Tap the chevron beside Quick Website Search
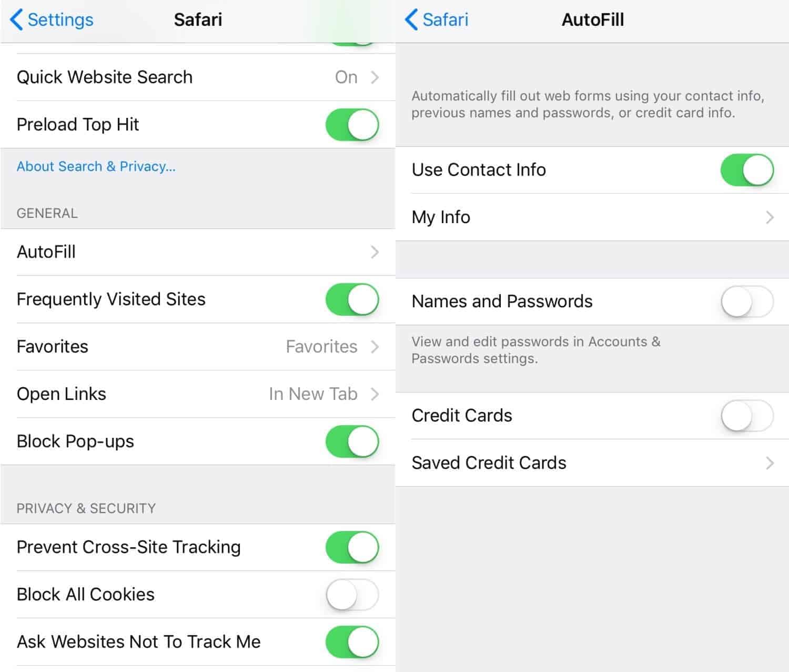Screen dimensions: 789x672 point(375,77)
